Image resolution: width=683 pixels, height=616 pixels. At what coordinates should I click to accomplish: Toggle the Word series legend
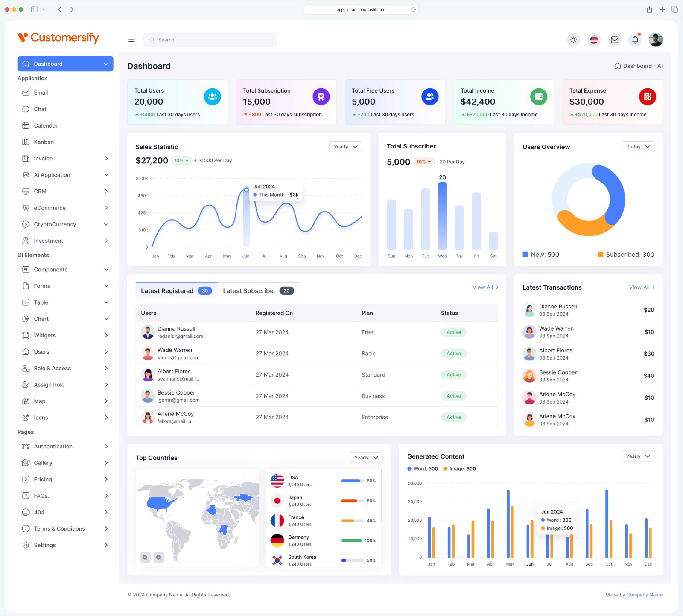(422, 468)
